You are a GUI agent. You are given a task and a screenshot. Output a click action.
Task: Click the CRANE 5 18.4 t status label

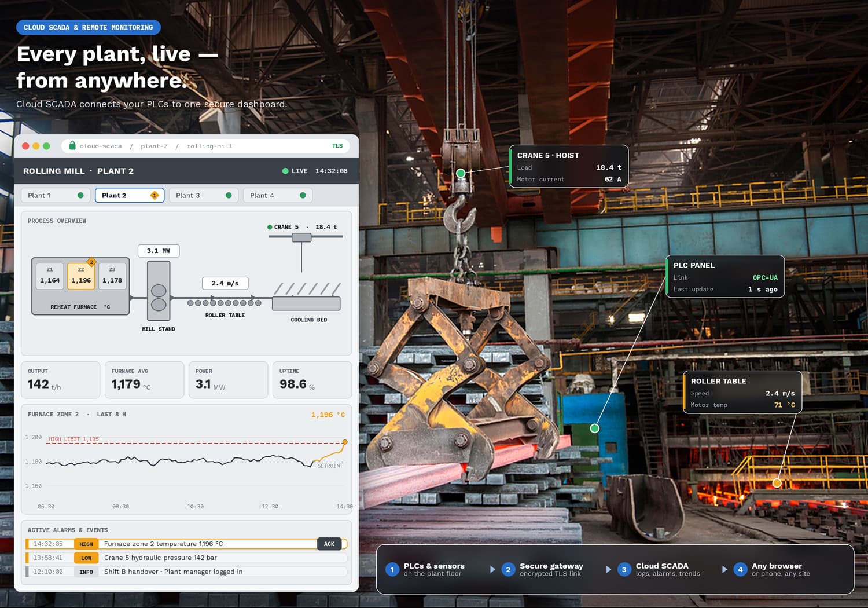tap(302, 227)
